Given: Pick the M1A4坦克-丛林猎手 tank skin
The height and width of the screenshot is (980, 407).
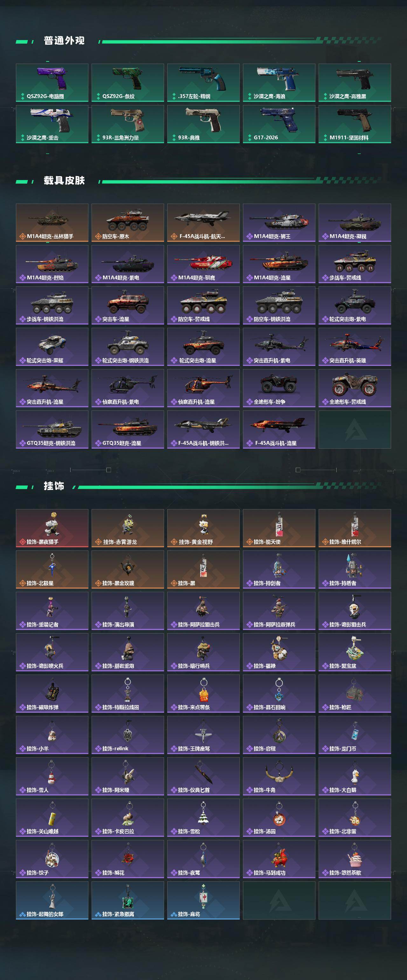Looking at the screenshot, I should pos(52,222).
